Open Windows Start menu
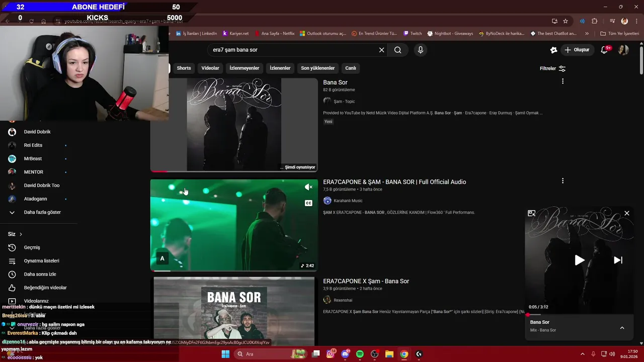This screenshot has width=644, height=362. [225, 354]
